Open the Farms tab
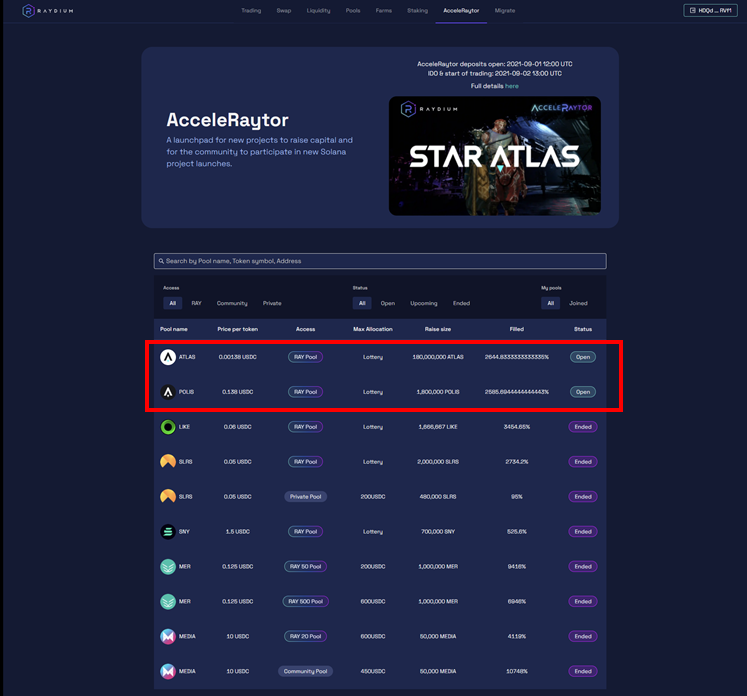This screenshot has width=747, height=696. (x=384, y=10)
